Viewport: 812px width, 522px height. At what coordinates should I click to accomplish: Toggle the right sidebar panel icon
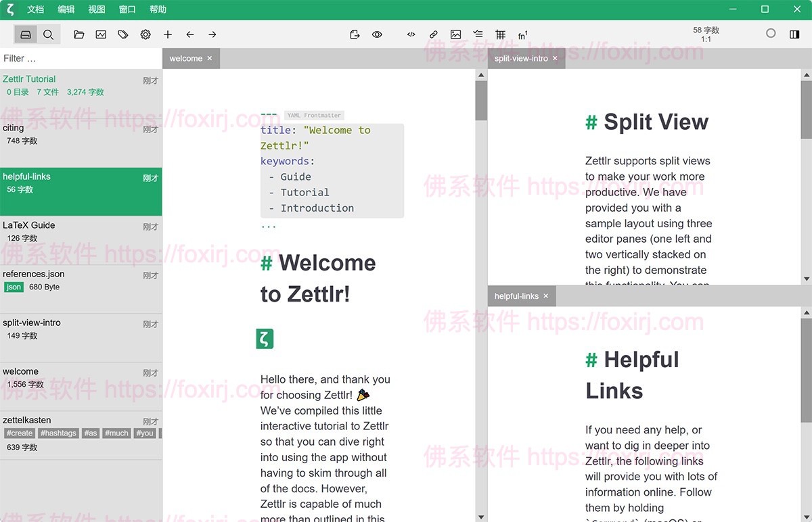pos(794,34)
